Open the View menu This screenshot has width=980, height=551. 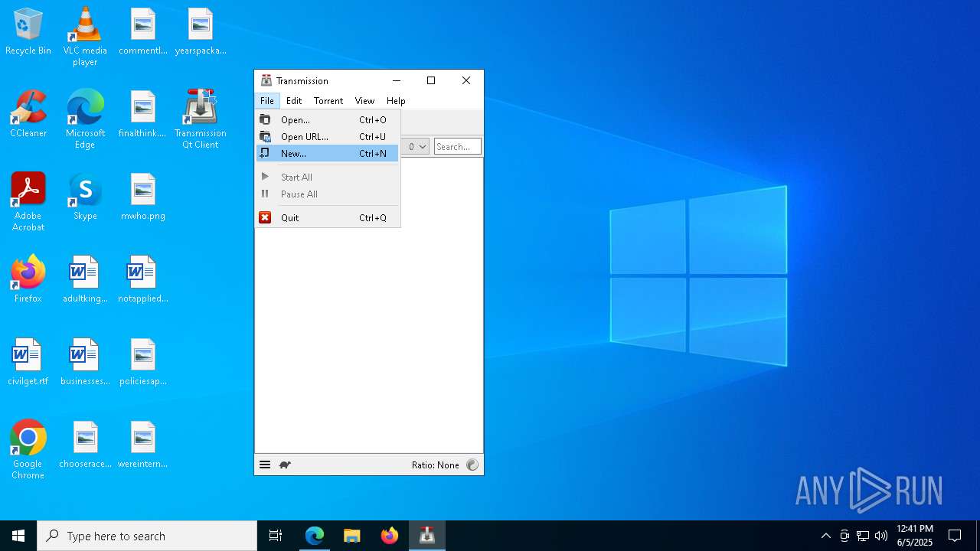point(364,100)
